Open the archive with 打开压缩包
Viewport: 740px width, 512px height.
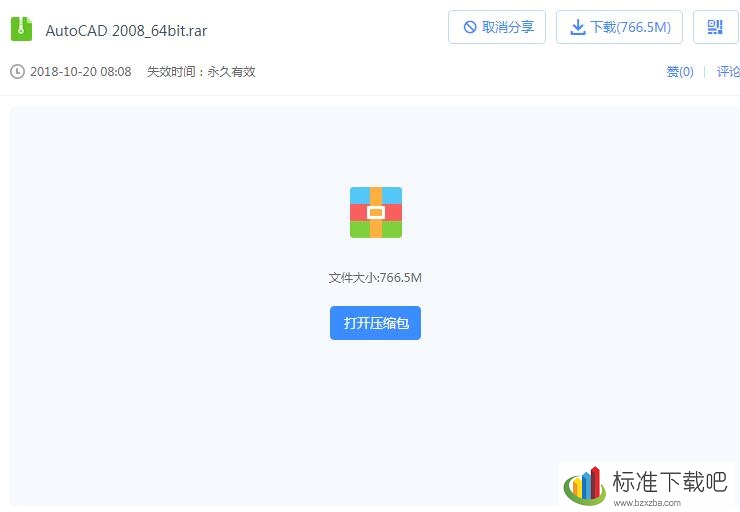pos(375,323)
